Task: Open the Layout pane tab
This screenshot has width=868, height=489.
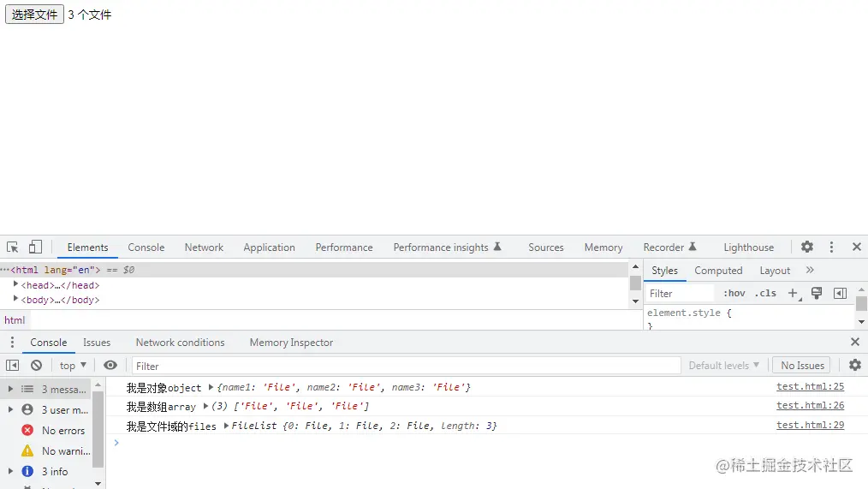Action: point(775,271)
